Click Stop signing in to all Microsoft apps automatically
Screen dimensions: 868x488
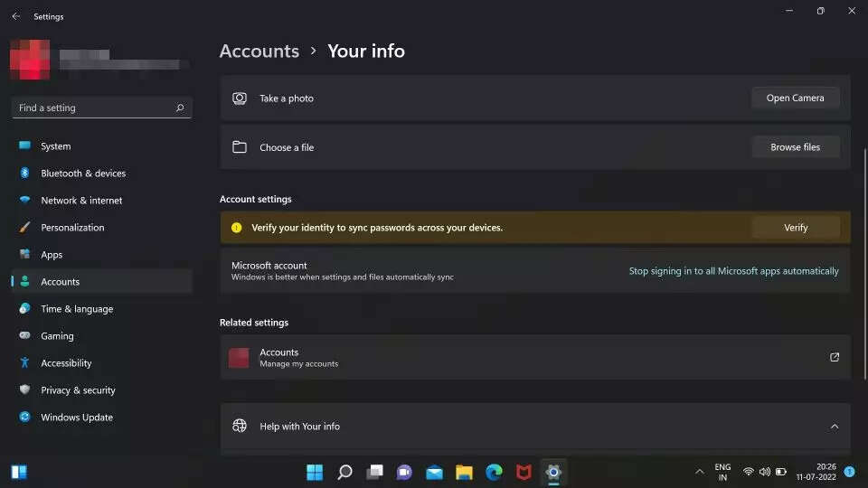pyautogui.click(x=733, y=271)
